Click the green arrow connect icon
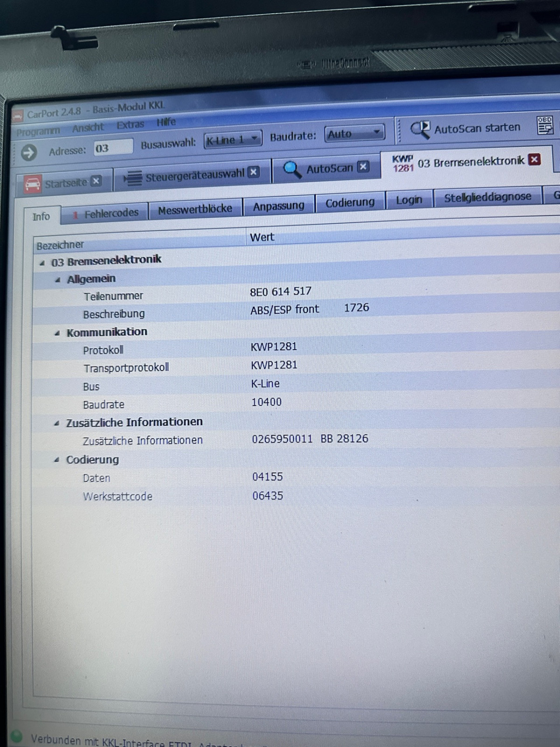The image size is (560, 747). click(x=28, y=153)
